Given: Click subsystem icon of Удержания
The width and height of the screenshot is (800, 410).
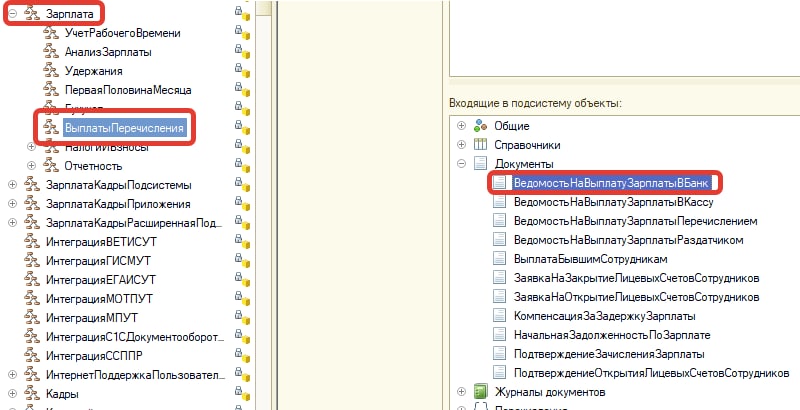Looking at the screenshot, I should pyautogui.click(x=51, y=71).
